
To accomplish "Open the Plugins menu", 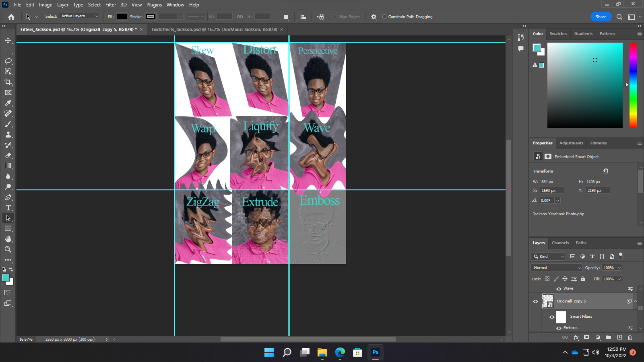I will (154, 5).
